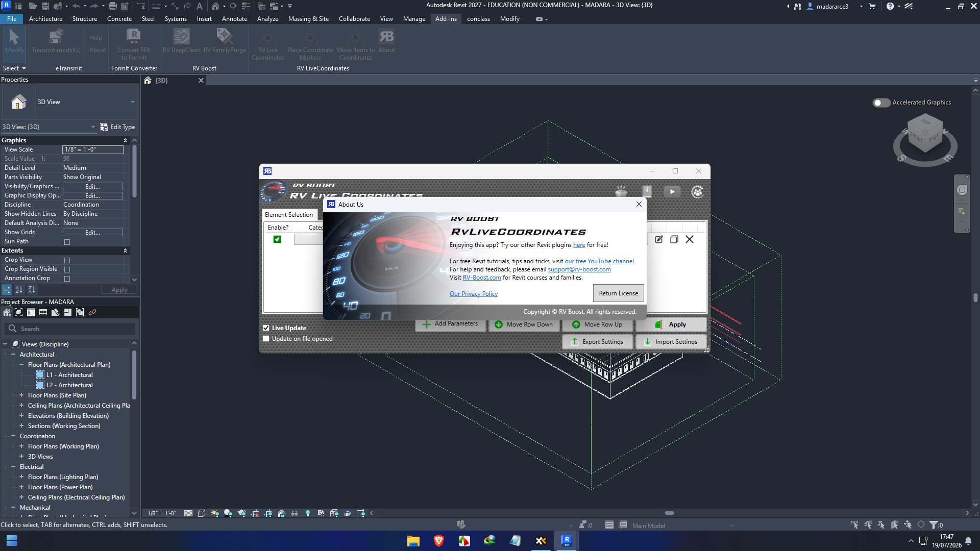Launch the RV FamilyPurge tool
This screenshot has height=551, width=980.
click(225, 41)
